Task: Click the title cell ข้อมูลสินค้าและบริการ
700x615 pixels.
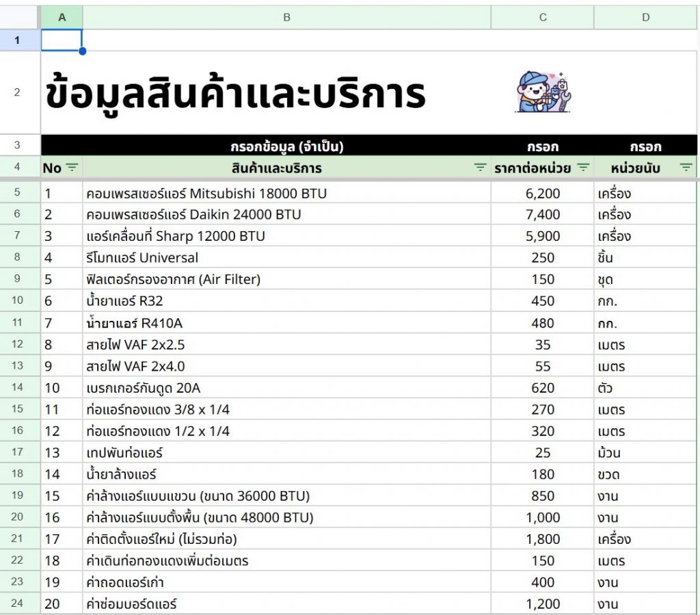Action: click(236, 93)
